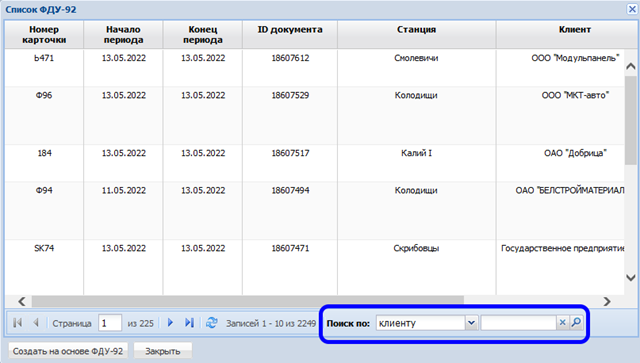Click the horizontal scrollbar right arrow
Screen dimensions: 640x363
[607, 301]
